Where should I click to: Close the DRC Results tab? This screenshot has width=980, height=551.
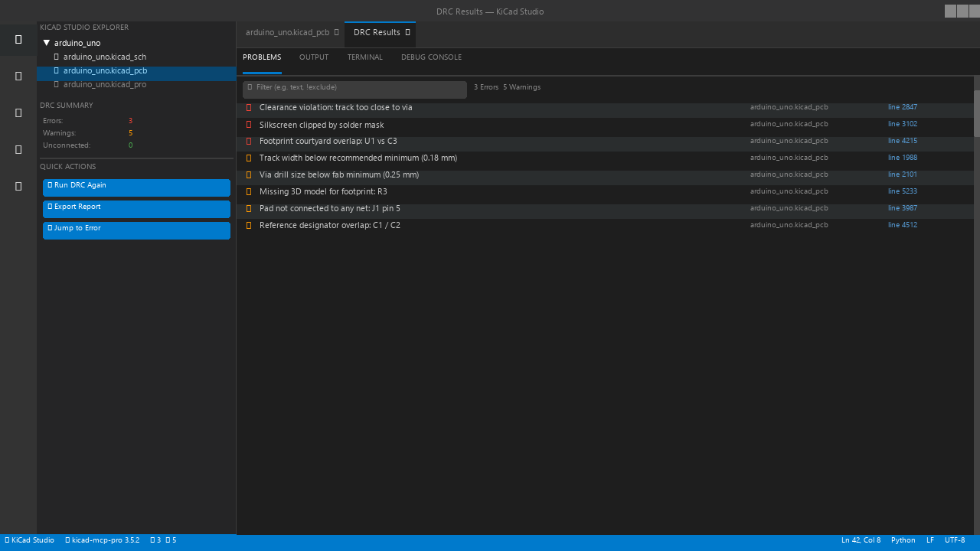pyautogui.click(x=407, y=32)
